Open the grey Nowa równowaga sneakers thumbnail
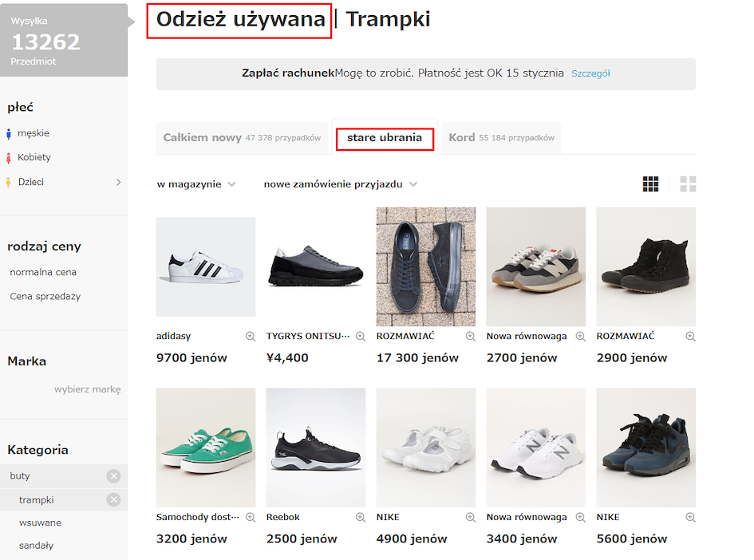 tap(536, 266)
